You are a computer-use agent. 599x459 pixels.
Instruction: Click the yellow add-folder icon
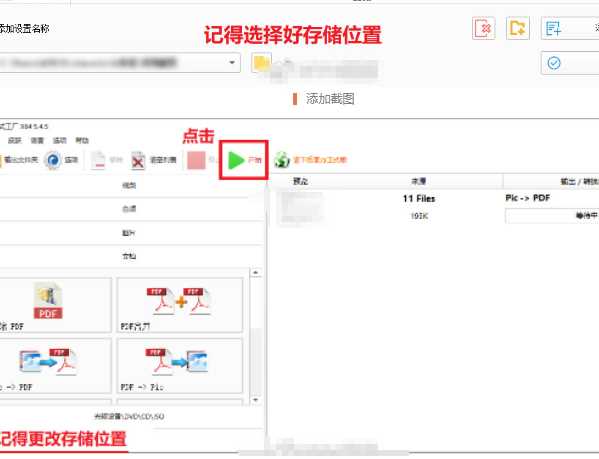[518, 28]
